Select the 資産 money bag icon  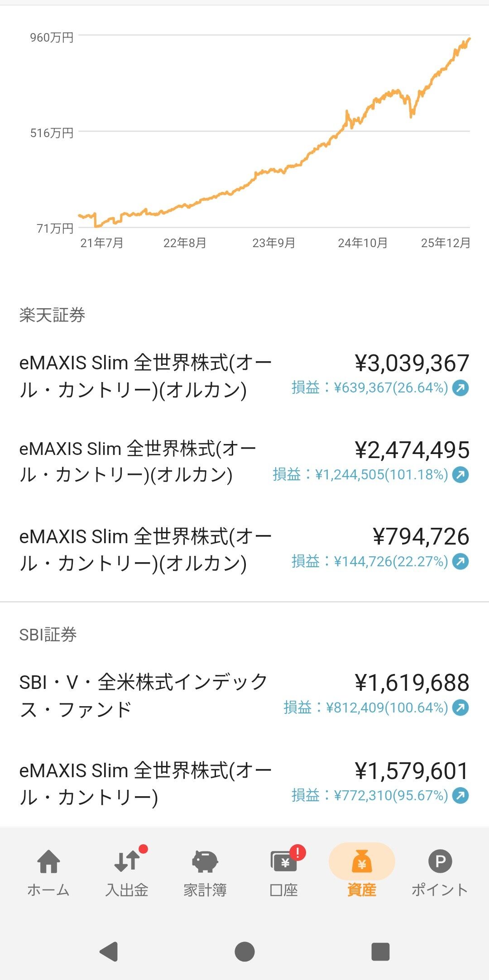[x=362, y=861]
